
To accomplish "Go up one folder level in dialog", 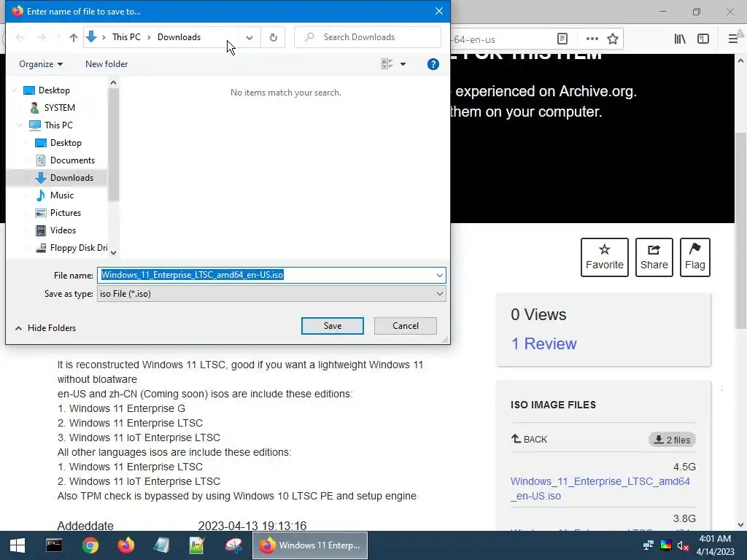I will pyautogui.click(x=74, y=37).
